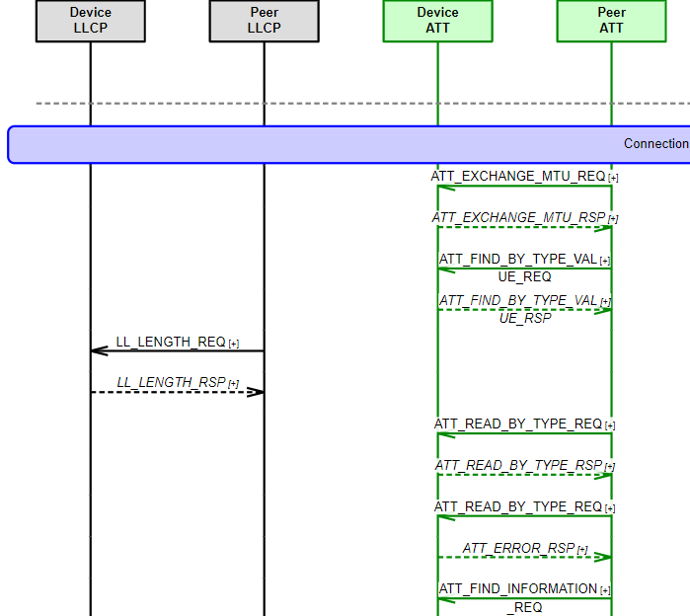This screenshot has height=616, width=690.
Task: Click the ATT_READ_BY_TYPE_RSP message label
Action: tap(518, 465)
